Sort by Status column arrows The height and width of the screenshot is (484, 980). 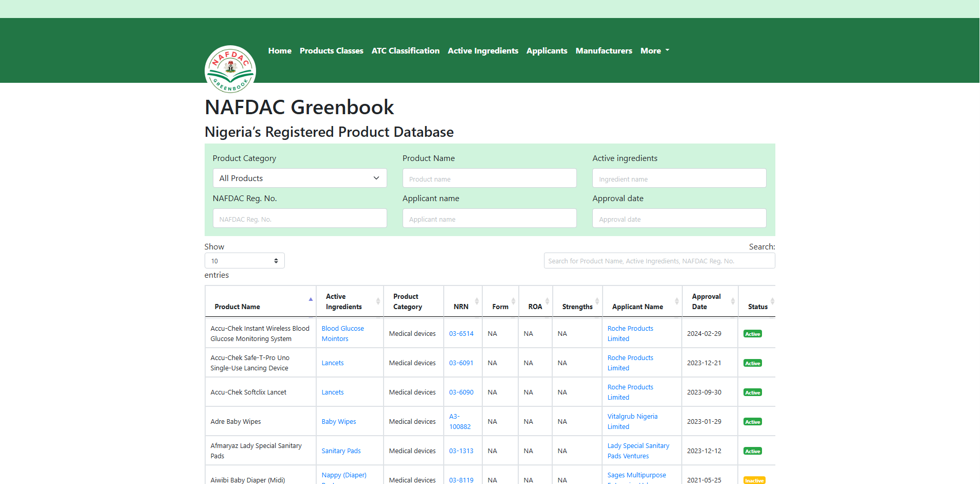(772, 301)
